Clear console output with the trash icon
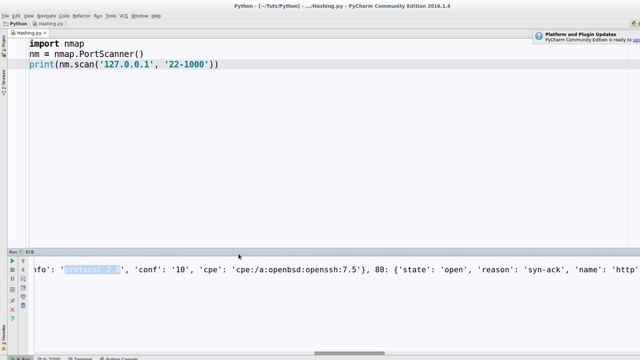The width and height of the screenshot is (640, 360). 23,305
